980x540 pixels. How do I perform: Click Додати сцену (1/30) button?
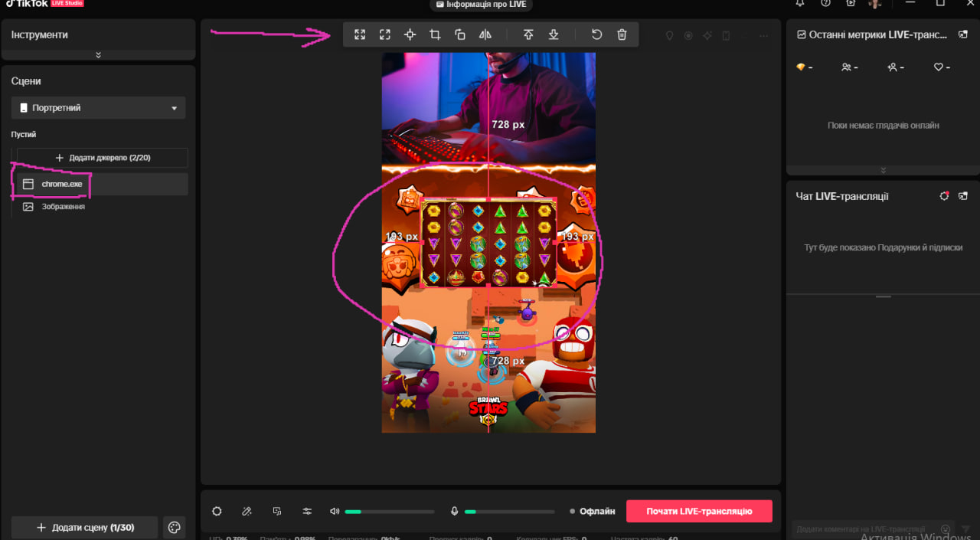coord(84,527)
